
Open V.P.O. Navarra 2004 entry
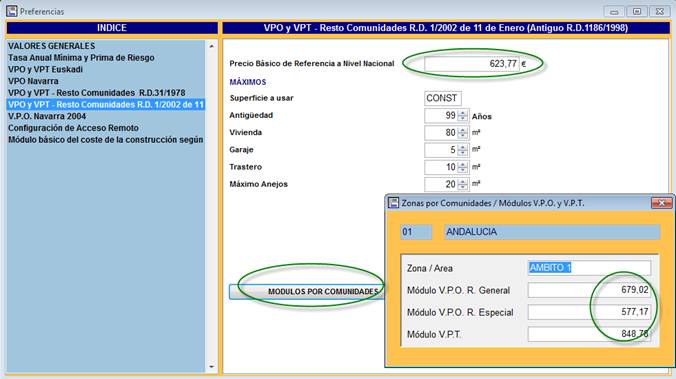click(47, 116)
